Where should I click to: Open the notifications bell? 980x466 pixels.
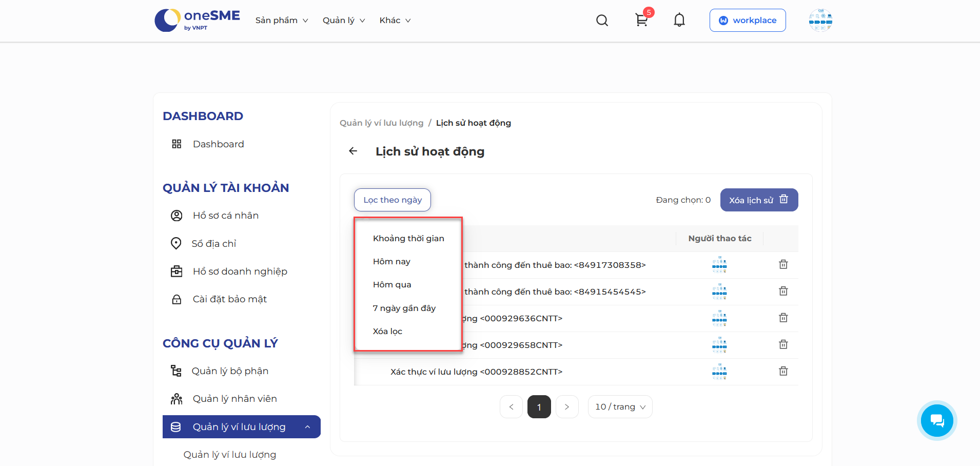679,20
